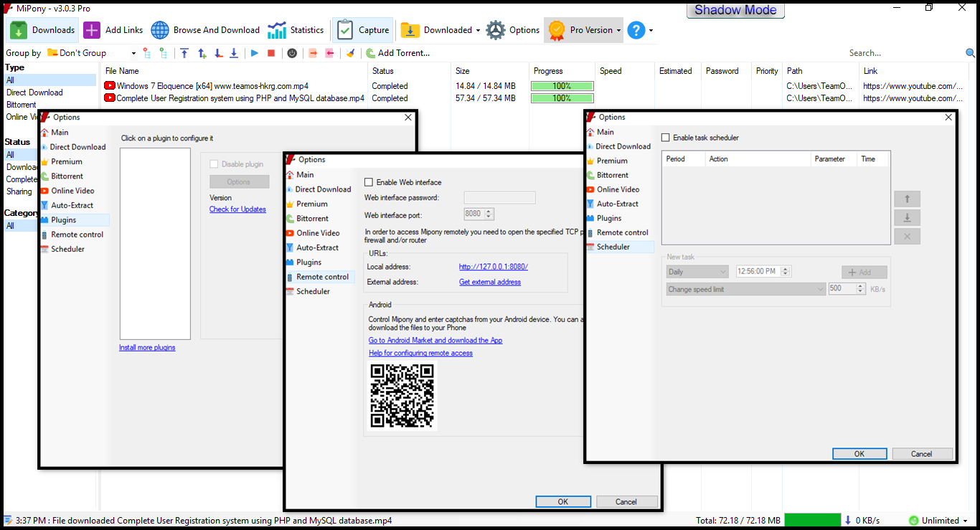Viewport: 980px width, 530px height.
Task: Click the move-to-bottom arrow icon
Action: click(234, 53)
